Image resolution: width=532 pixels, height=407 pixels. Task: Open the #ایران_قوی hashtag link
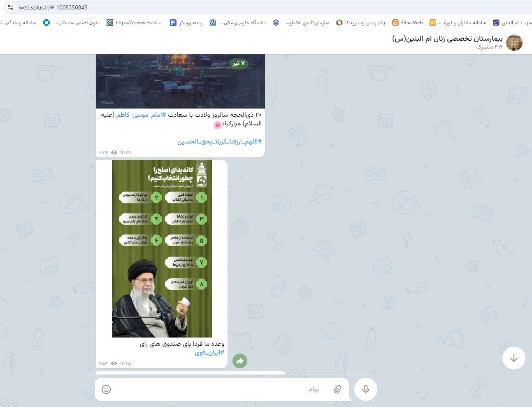209,353
